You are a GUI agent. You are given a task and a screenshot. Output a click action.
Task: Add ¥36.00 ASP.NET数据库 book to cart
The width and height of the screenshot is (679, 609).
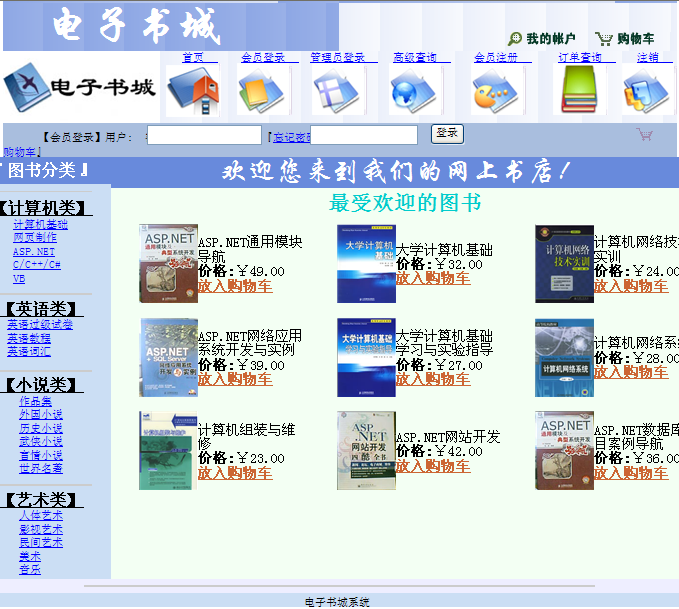pyautogui.click(x=631, y=473)
